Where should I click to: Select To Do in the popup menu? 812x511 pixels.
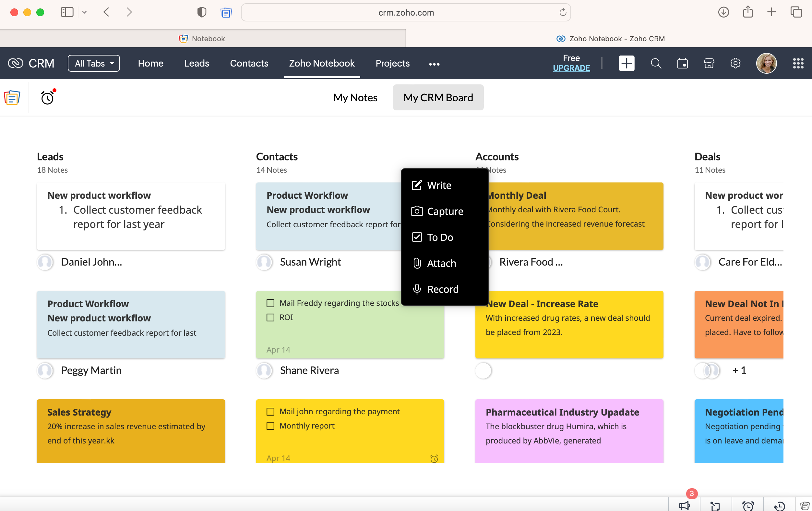(440, 237)
